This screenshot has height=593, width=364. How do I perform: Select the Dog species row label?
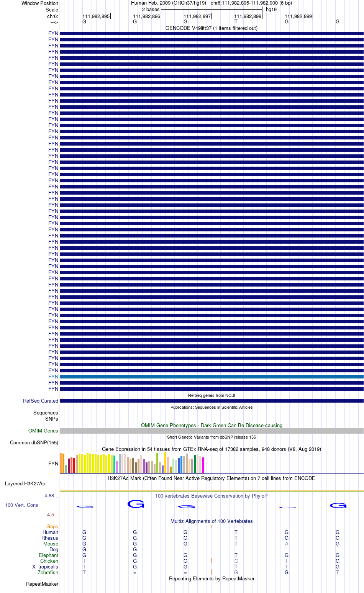coord(54,549)
